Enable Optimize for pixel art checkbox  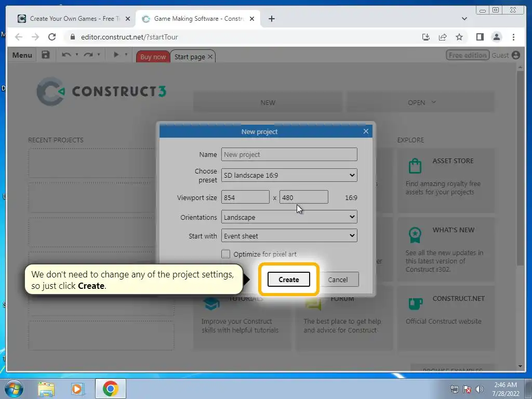225,254
